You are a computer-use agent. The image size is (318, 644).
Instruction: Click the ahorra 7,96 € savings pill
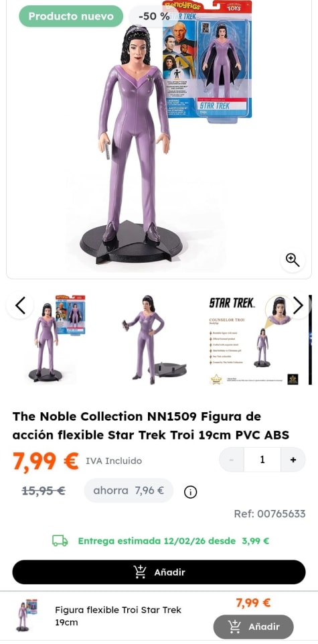tap(129, 491)
